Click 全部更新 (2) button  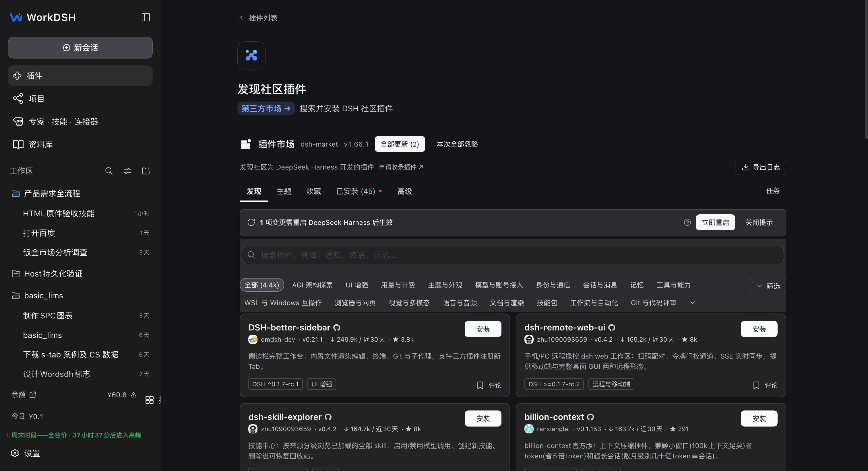pos(400,144)
